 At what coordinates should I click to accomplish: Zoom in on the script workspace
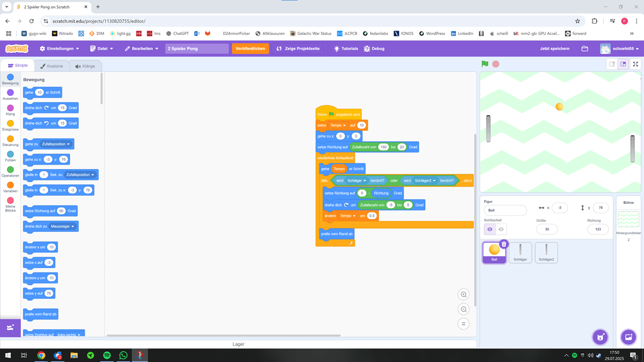463,294
